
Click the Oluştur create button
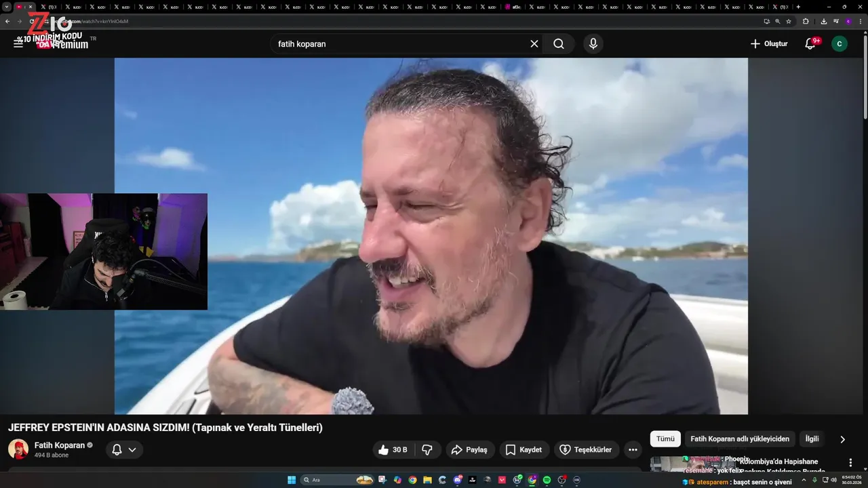769,43
